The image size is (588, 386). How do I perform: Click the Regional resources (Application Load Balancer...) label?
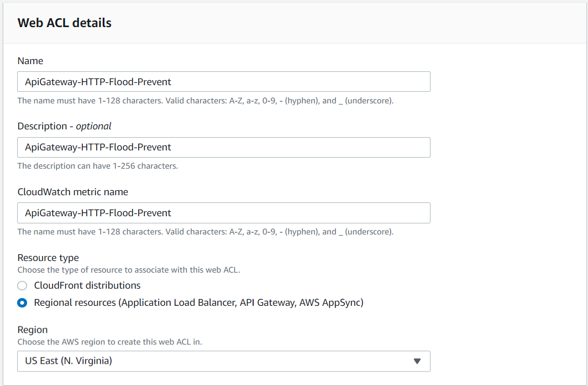pos(199,302)
